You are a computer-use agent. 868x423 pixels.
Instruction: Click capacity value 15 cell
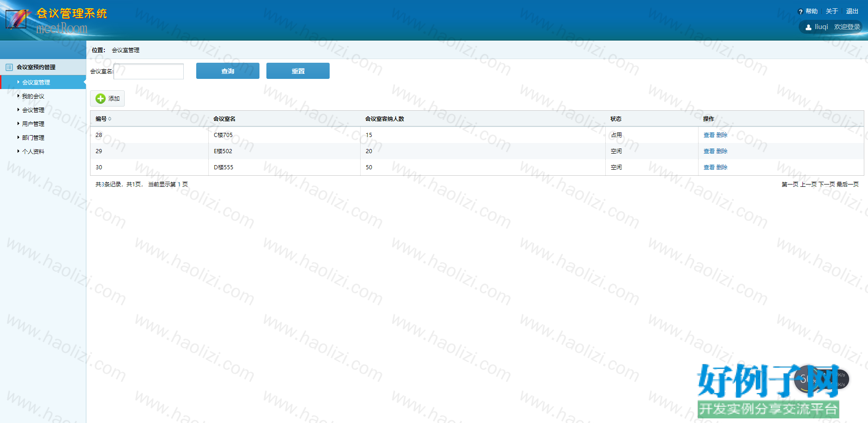[483, 135]
